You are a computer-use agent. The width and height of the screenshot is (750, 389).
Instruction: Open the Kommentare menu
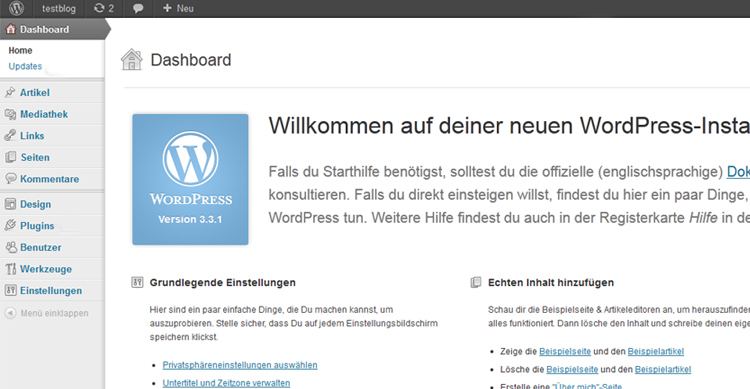click(x=50, y=178)
